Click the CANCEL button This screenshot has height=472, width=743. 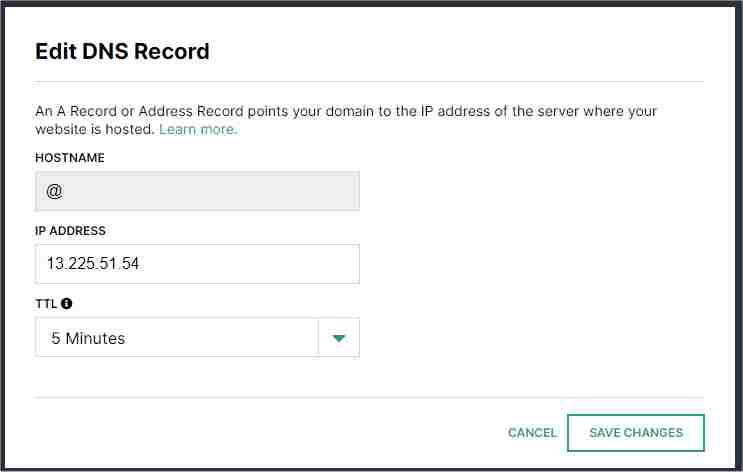pyautogui.click(x=532, y=433)
